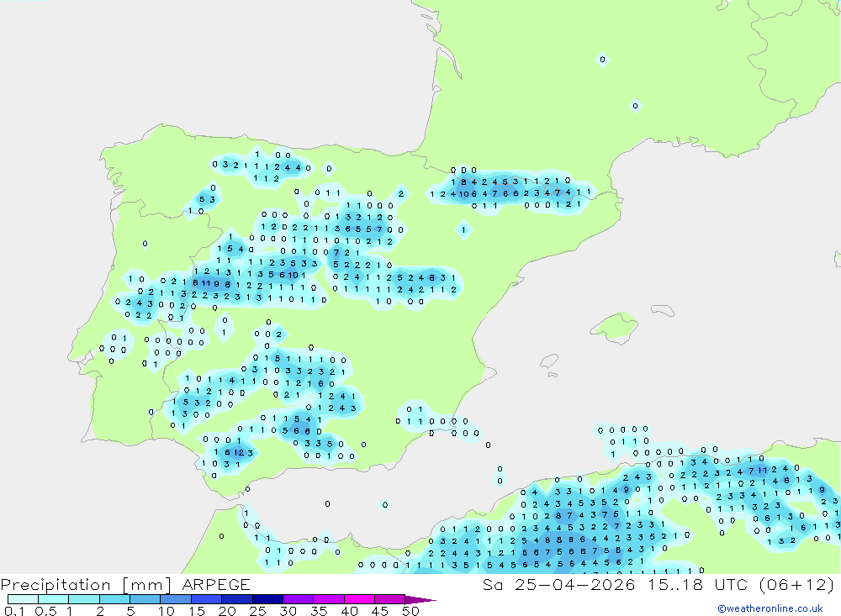Viewport: 841px width, 616px height.
Task: Click the "(06+12)" forecast run label
Action: click(797, 584)
